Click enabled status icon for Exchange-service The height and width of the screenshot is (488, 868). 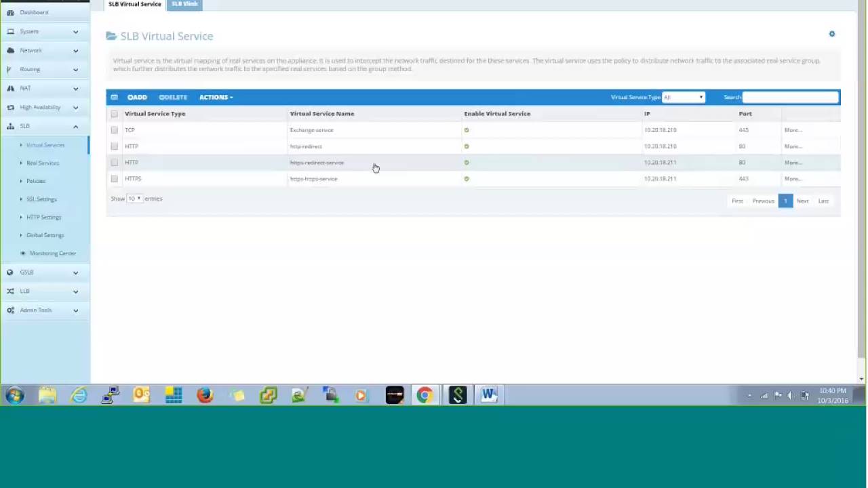[x=467, y=130]
